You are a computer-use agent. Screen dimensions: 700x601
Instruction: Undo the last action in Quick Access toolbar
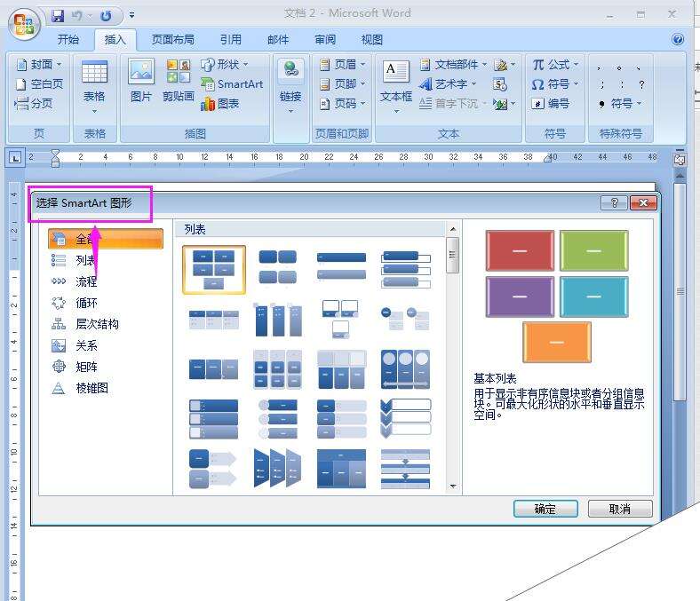[x=77, y=16]
